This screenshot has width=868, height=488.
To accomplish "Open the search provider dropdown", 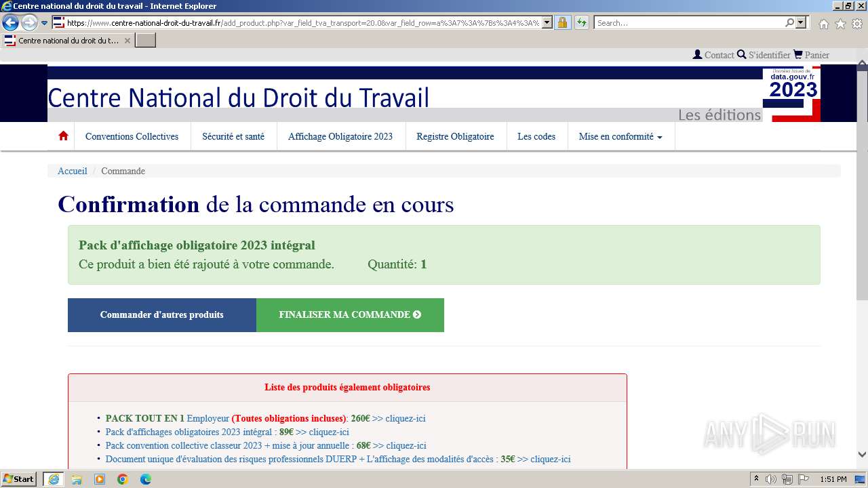I will [x=802, y=22].
